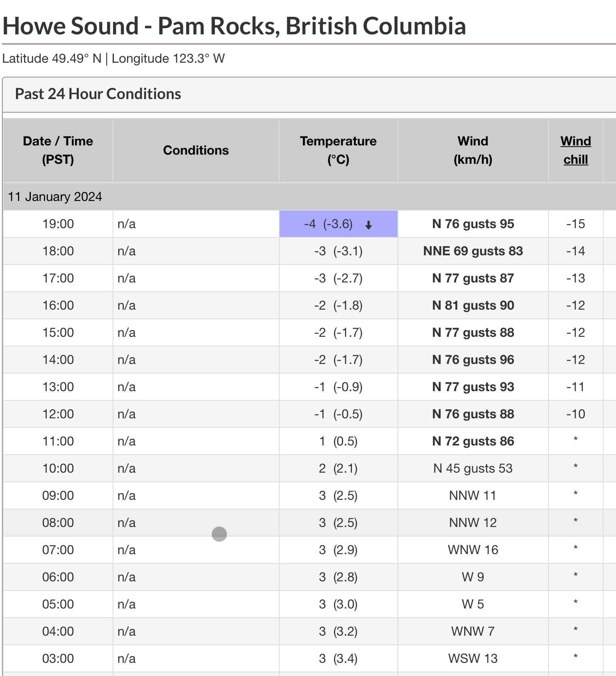
Task: Click the 19:00 time cell
Action: (x=58, y=224)
